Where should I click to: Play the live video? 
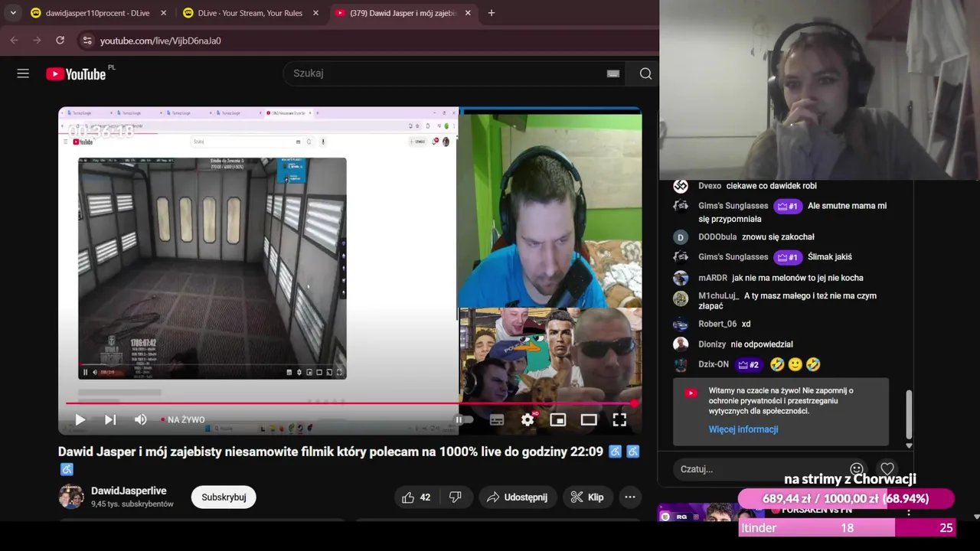(x=80, y=419)
